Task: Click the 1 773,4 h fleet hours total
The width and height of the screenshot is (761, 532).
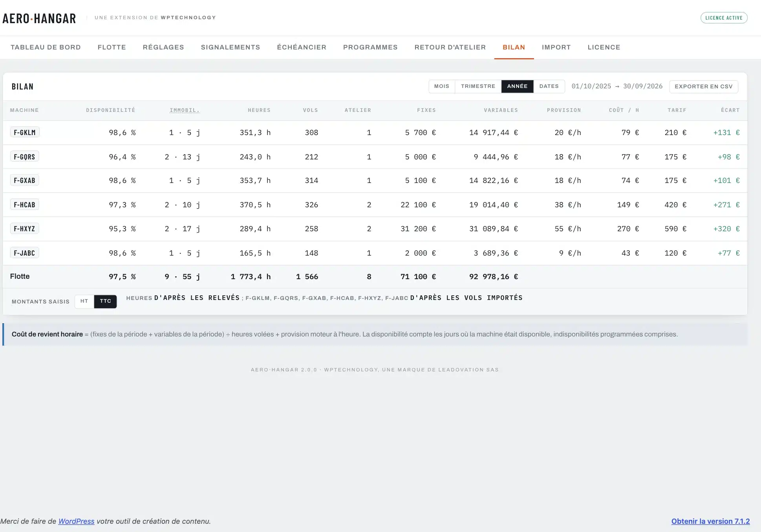Action: 251,276
